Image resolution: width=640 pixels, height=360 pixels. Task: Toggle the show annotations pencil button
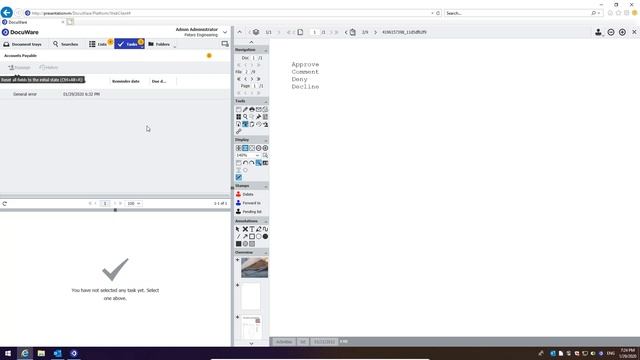click(238, 178)
